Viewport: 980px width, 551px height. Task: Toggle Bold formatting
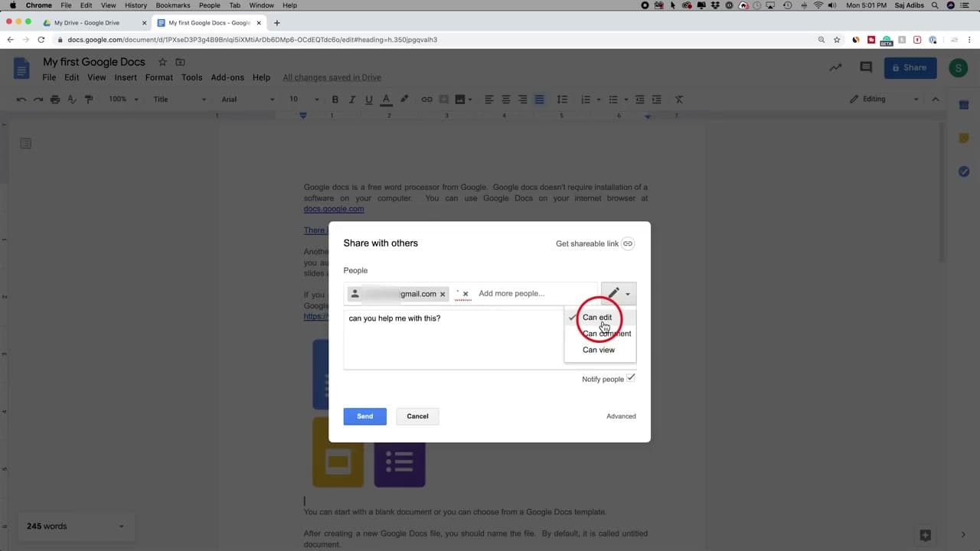click(335, 99)
